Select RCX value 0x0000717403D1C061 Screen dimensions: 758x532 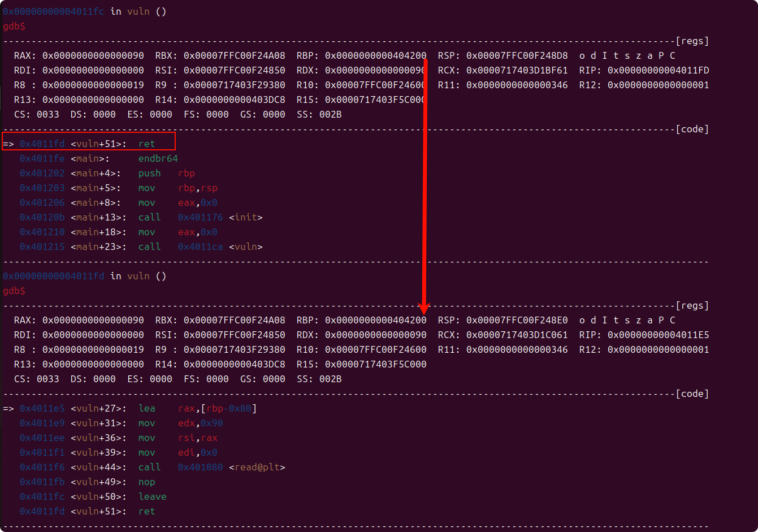pyautogui.click(x=517, y=335)
